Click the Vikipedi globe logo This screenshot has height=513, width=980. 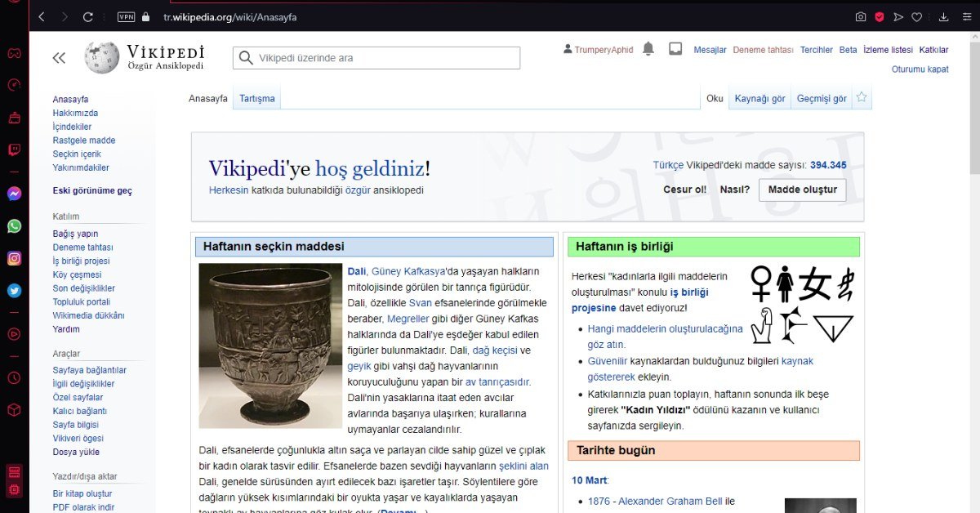tap(101, 57)
